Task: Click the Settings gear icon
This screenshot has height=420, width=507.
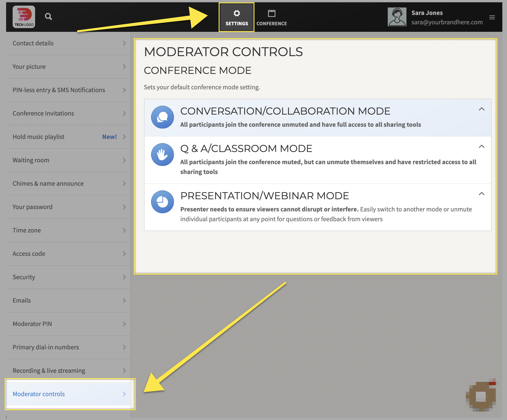Action: coord(237,13)
